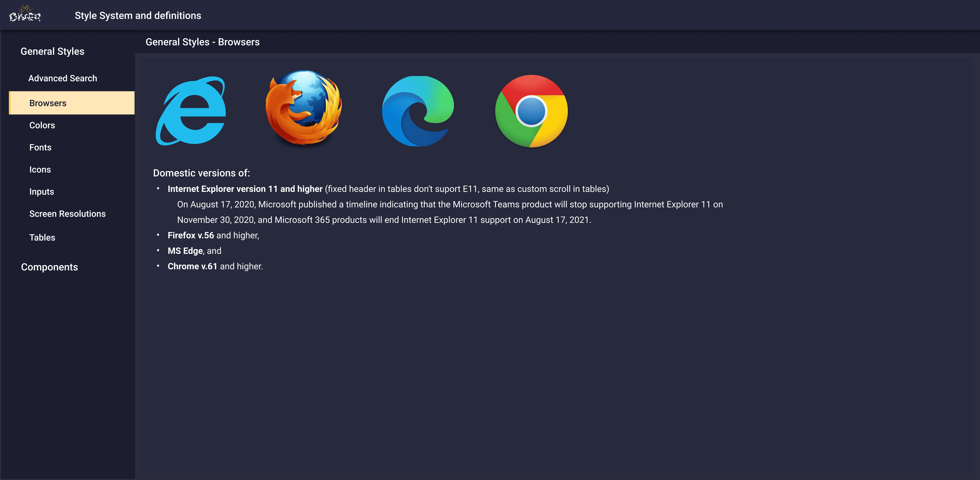This screenshot has width=980, height=480.
Task: Click the Internet Explorer logo icon
Action: coord(191,111)
